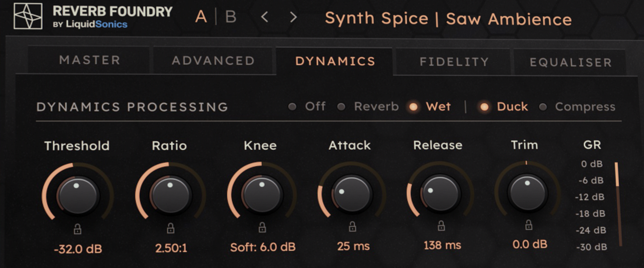Select Reverb dynamics mode

(368, 106)
